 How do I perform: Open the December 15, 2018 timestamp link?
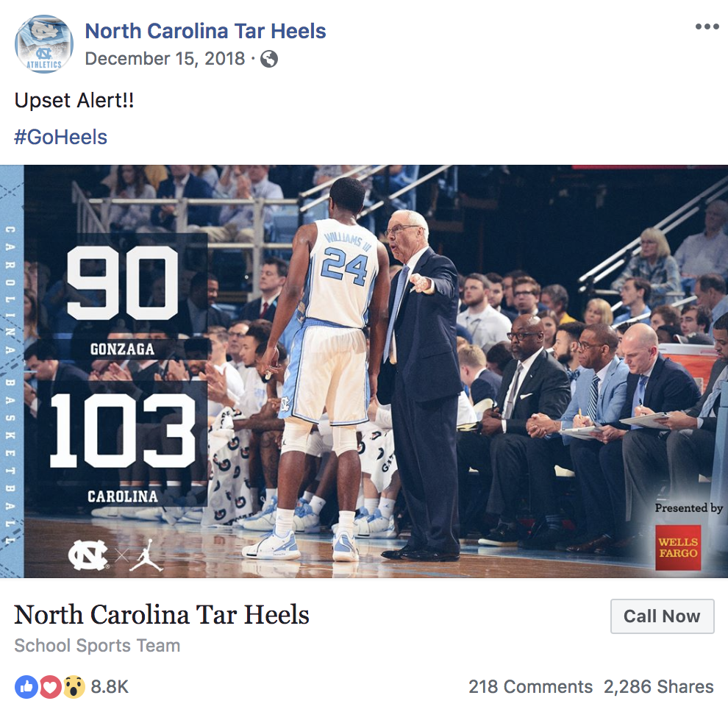click(x=165, y=59)
